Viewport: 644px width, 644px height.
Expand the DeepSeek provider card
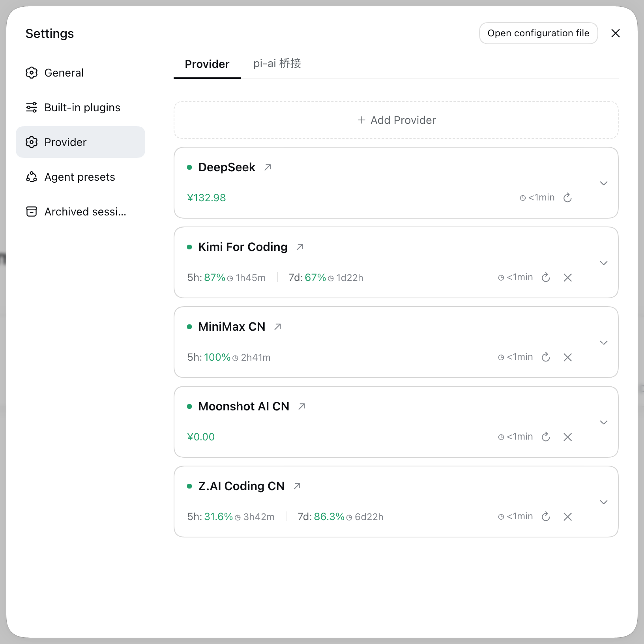[603, 183]
